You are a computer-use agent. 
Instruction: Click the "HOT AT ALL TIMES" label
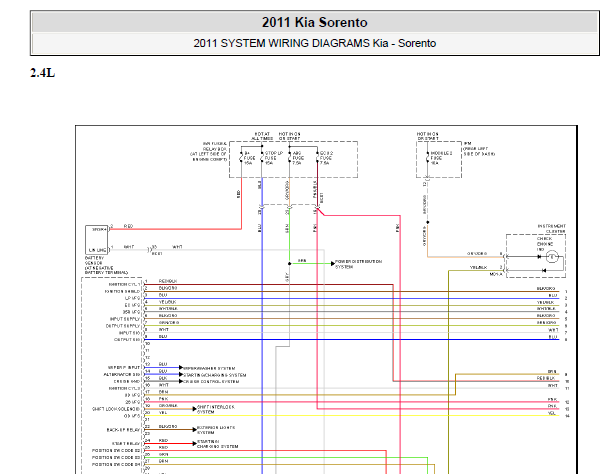point(262,136)
